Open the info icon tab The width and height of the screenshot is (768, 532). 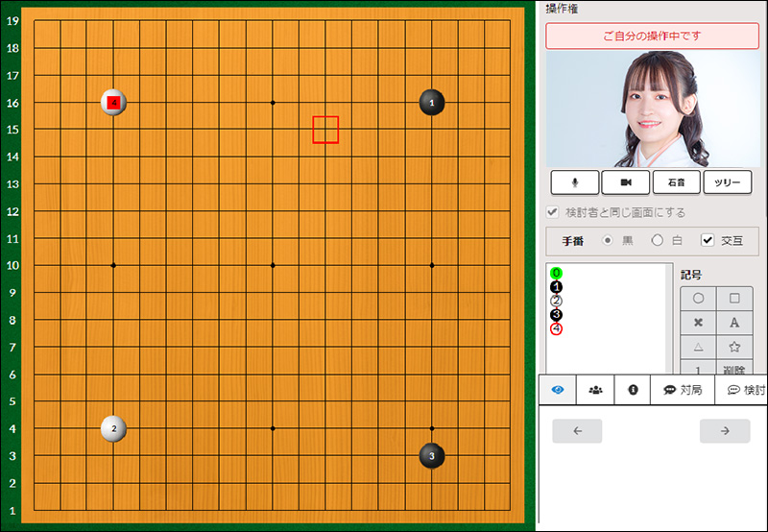633,390
